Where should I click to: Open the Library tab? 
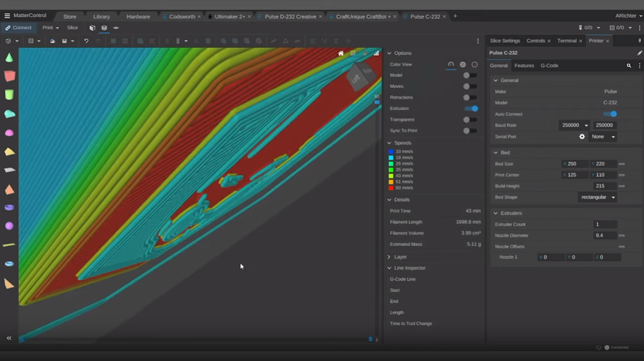click(x=102, y=17)
